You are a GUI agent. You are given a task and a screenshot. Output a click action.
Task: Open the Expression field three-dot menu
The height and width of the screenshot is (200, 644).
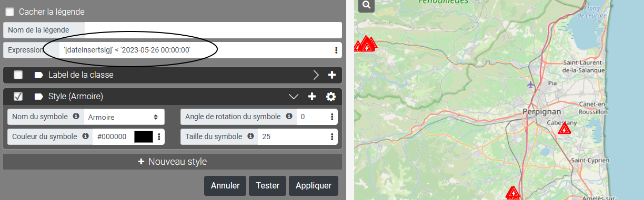pyautogui.click(x=336, y=50)
